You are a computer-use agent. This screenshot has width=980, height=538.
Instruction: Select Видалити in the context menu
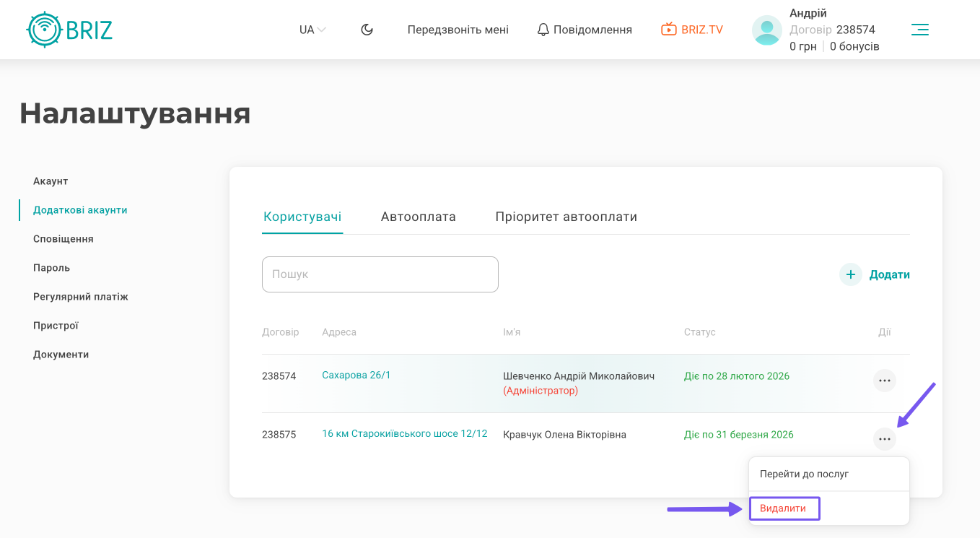pos(783,508)
